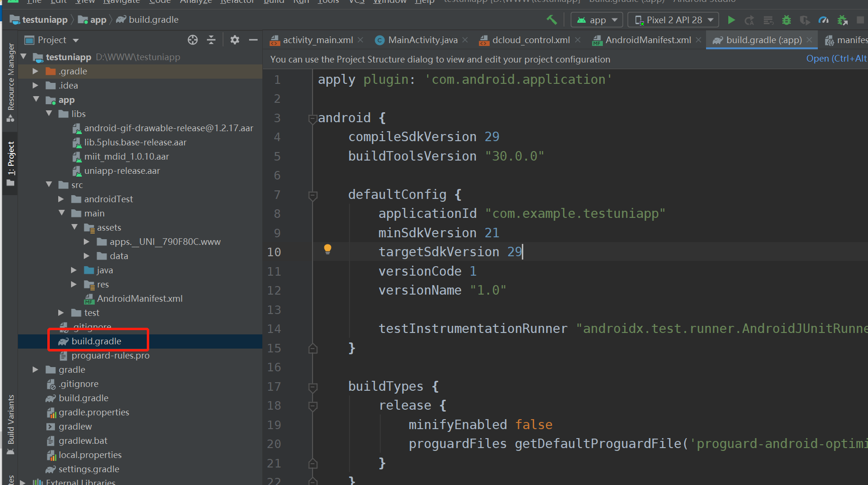The width and height of the screenshot is (868, 485).
Task: Collapse the libs folder
Action: pyautogui.click(x=49, y=113)
